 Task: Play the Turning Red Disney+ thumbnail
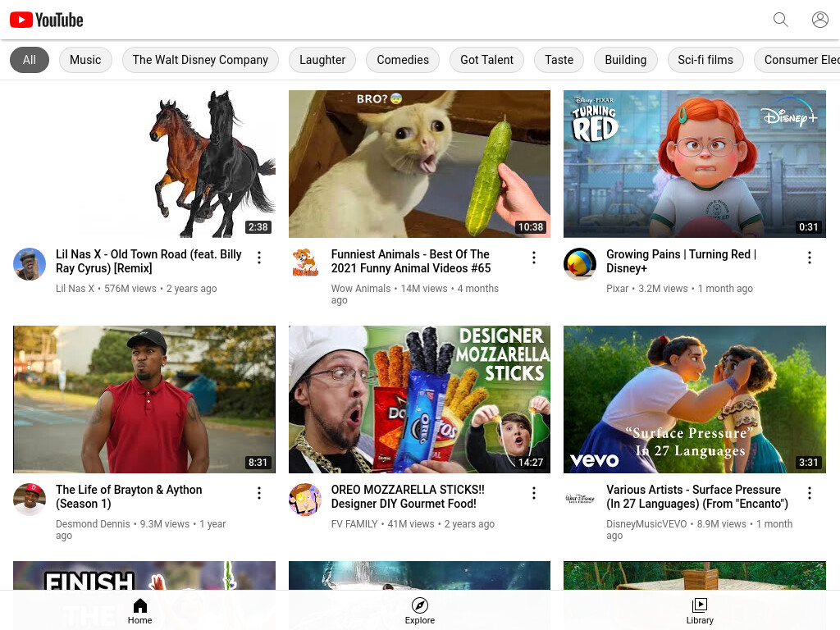click(695, 164)
